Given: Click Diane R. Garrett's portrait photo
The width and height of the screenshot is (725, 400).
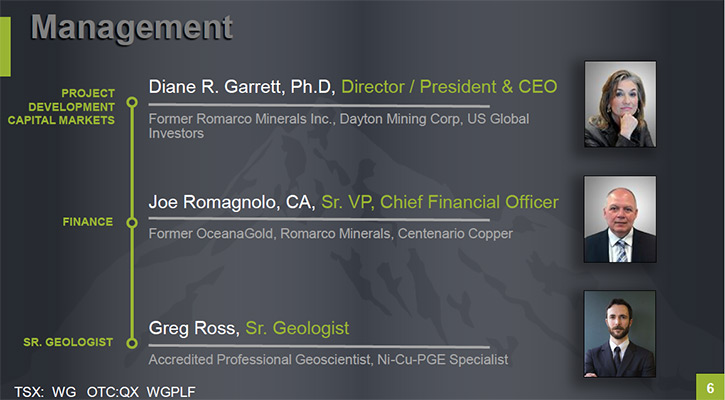Looking at the screenshot, I should pos(620,104).
